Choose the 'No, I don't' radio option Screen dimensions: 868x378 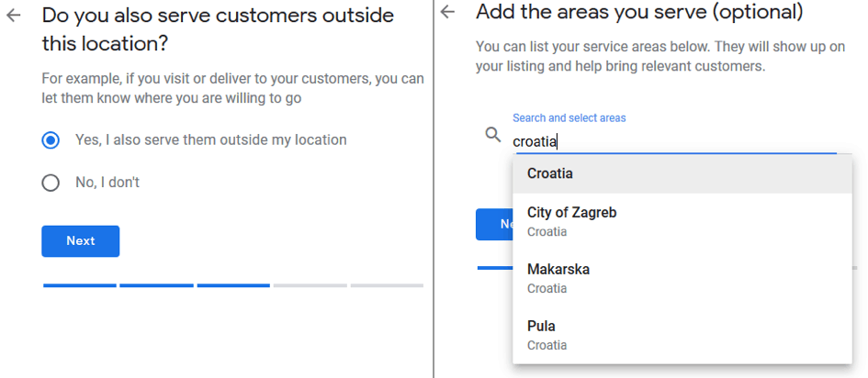pyautogui.click(x=51, y=183)
